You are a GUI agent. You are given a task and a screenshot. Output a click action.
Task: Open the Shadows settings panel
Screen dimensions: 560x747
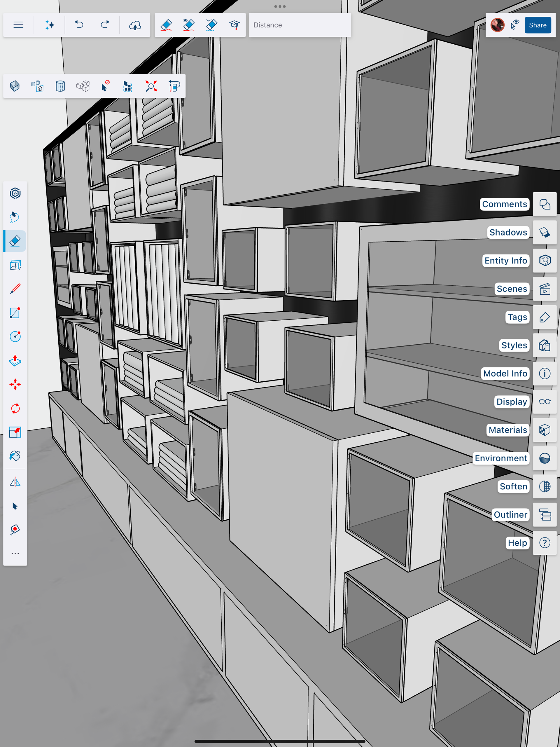tap(544, 232)
